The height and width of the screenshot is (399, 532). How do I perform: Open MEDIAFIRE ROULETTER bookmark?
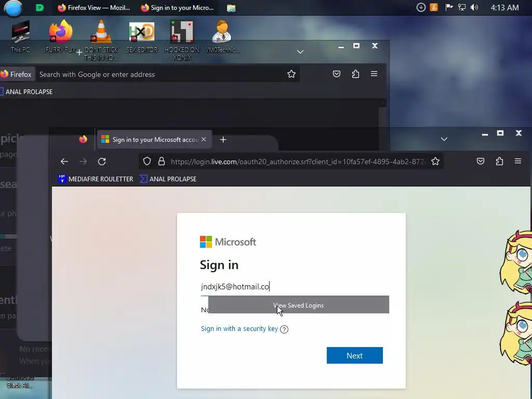96,179
